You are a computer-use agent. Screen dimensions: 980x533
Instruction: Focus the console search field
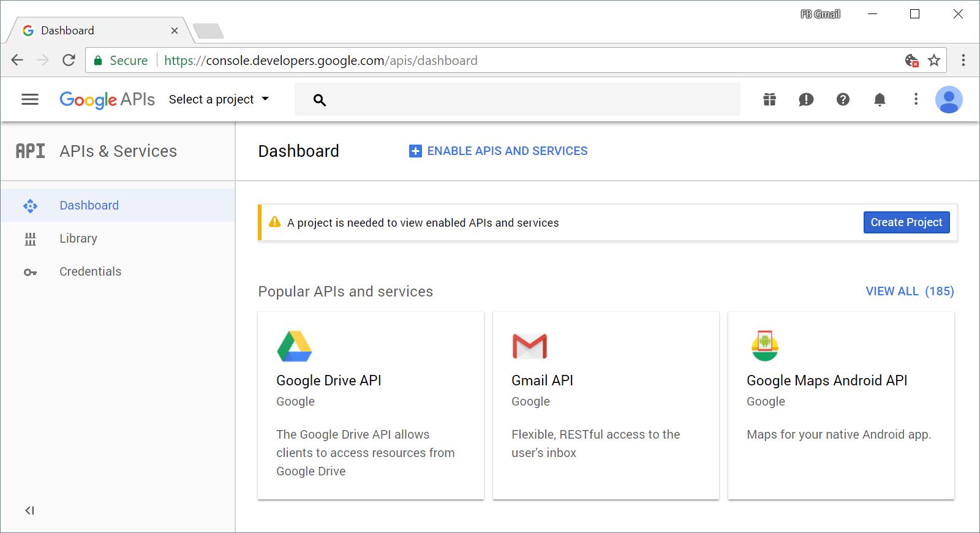point(518,99)
